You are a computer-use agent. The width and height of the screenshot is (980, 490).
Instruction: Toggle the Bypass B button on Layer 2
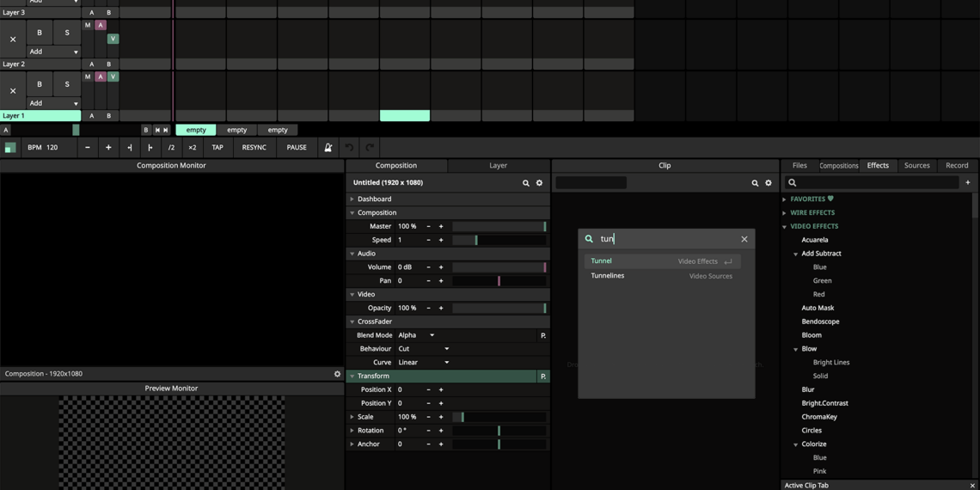coord(40,33)
